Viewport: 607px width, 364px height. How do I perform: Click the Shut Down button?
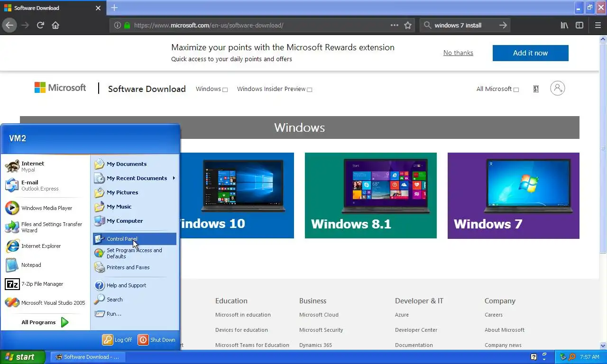coord(157,340)
